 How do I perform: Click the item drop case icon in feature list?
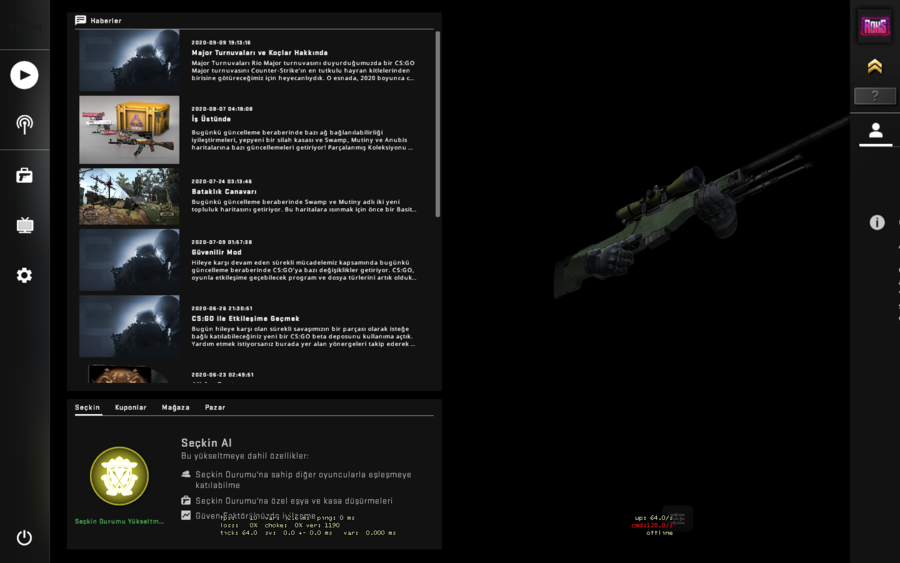tap(186, 500)
